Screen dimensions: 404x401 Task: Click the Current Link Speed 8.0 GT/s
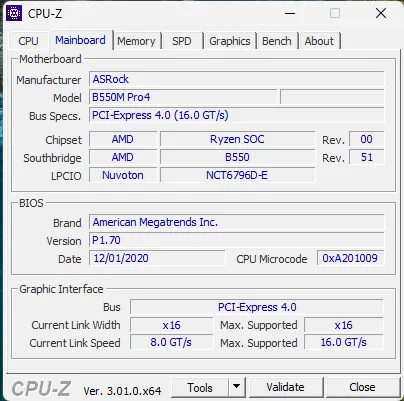coord(171,342)
